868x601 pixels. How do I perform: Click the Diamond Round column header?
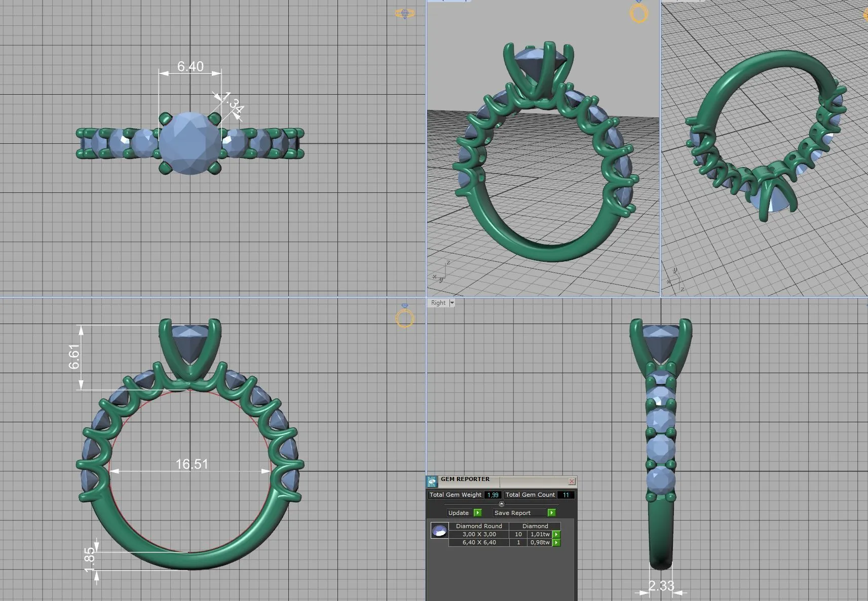pos(479,526)
